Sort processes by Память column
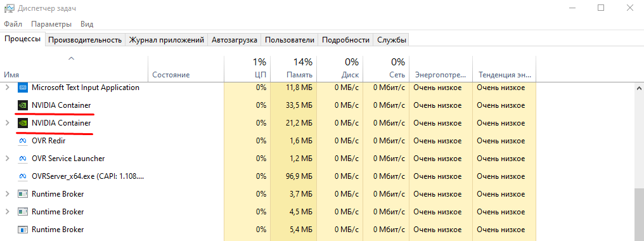644x241 pixels. pyautogui.click(x=293, y=68)
